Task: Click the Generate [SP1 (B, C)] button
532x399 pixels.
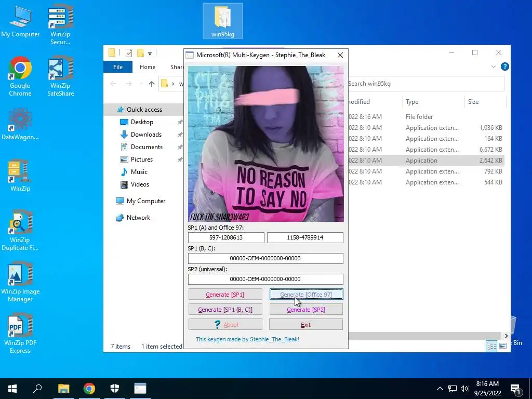Action: coord(225,310)
